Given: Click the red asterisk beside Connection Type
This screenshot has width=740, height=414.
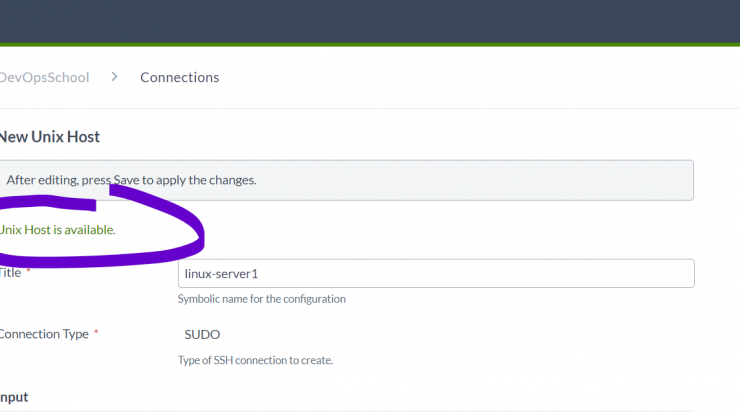Looking at the screenshot, I should [x=96, y=332].
